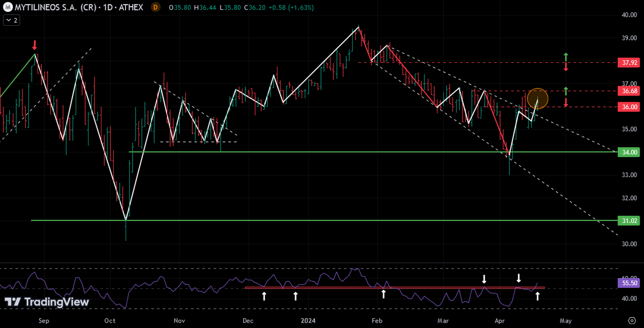Select the 31.02 green price label
Image resolution: width=644 pixels, height=328 pixels.
(627, 220)
